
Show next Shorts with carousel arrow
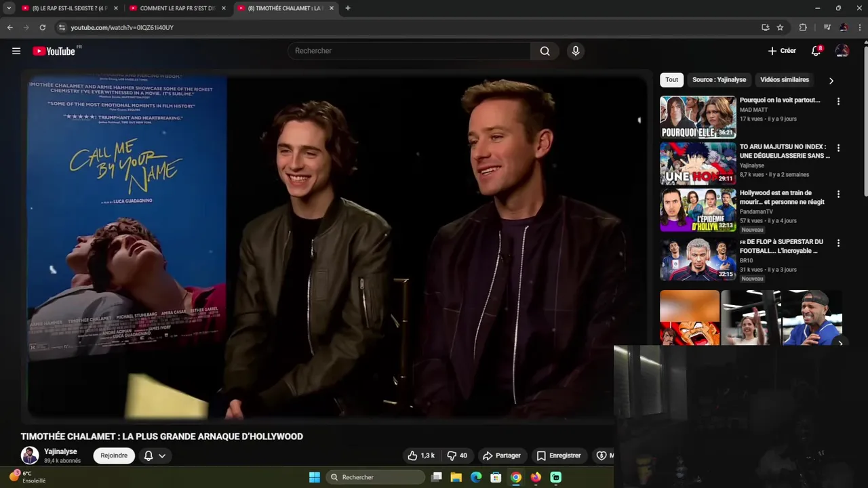point(840,342)
